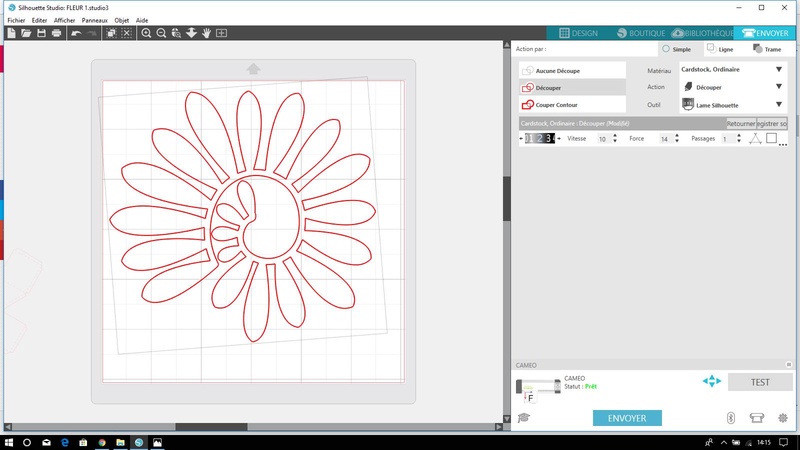Toggle the track enhancing square icon

tap(771, 138)
